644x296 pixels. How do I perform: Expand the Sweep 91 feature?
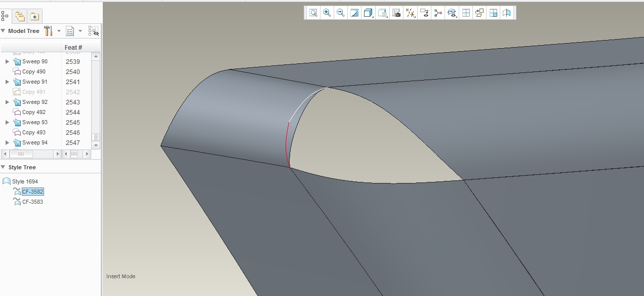pyautogui.click(x=7, y=82)
